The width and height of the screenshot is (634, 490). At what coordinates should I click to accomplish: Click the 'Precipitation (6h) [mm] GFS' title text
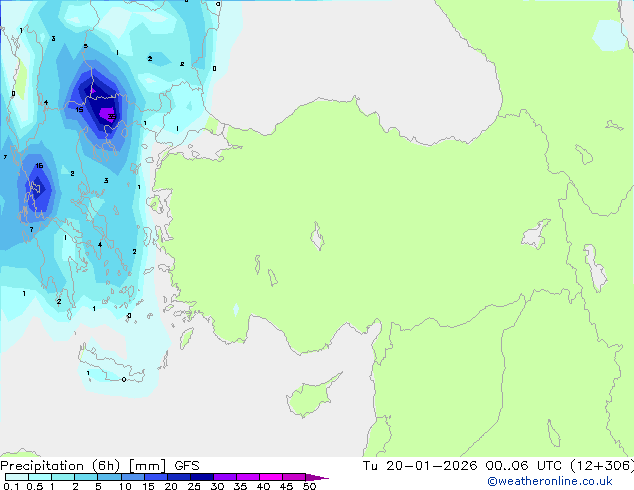pos(100,466)
